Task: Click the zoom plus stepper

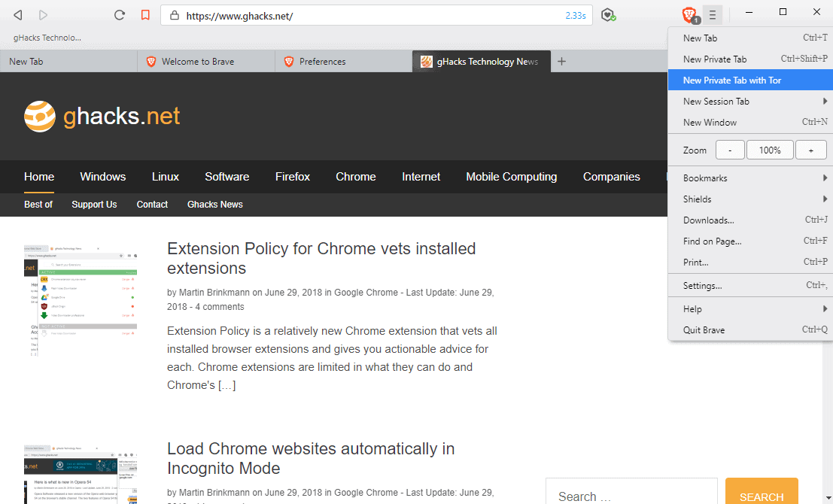Action: (x=811, y=150)
